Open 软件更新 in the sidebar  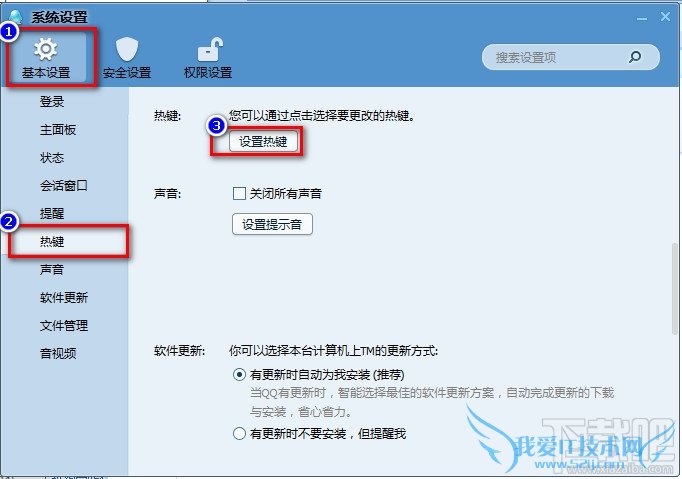tap(64, 298)
